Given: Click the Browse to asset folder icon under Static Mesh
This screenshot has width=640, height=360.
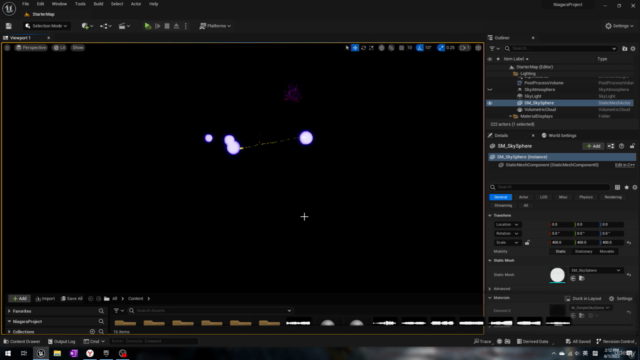Looking at the screenshot, I should click(x=582, y=278).
